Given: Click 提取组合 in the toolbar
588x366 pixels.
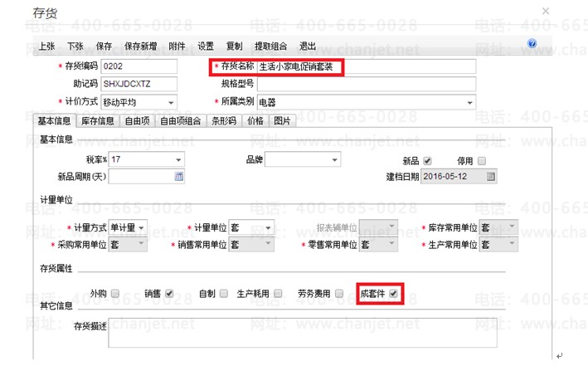Looking at the screenshot, I should [x=270, y=46].
